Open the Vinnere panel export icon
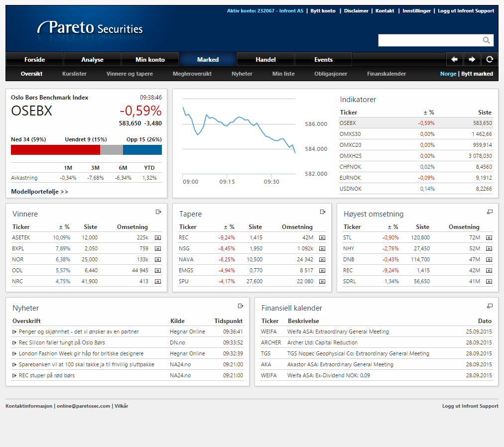Image resolution: width=504 pixels, height=447 pixels. 158,212
